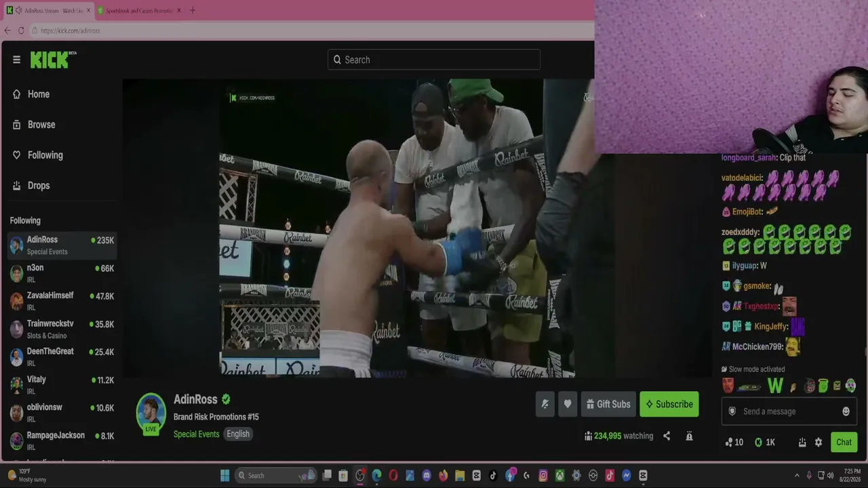Close the AdinRoss Stream browser tab
Image resolution: width=868 pixels, height=488 pixels.
pos(88,11)
